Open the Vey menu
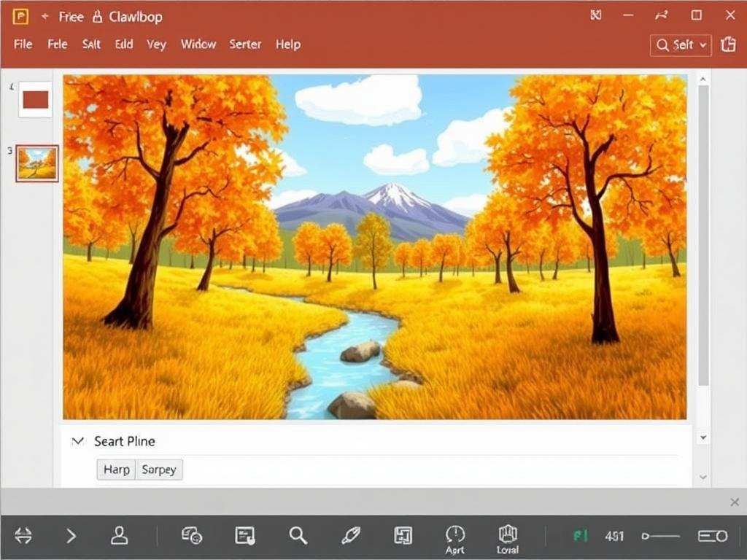 point(156,44)
